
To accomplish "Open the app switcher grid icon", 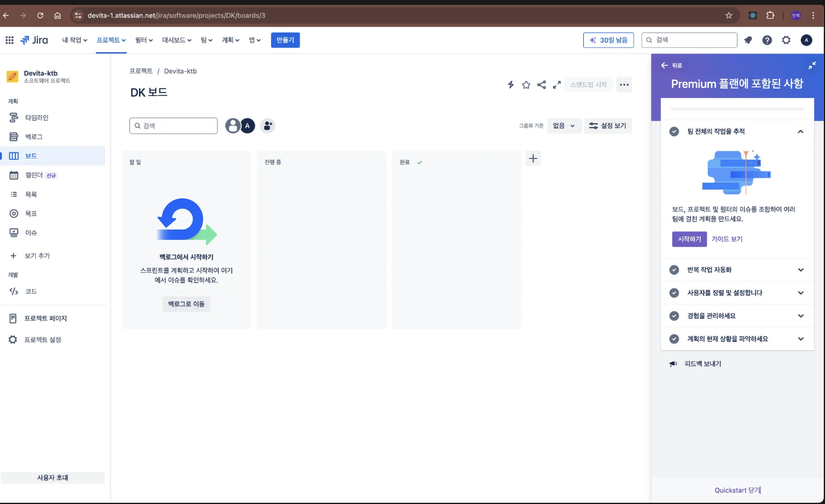I will [x=10, y=40].
